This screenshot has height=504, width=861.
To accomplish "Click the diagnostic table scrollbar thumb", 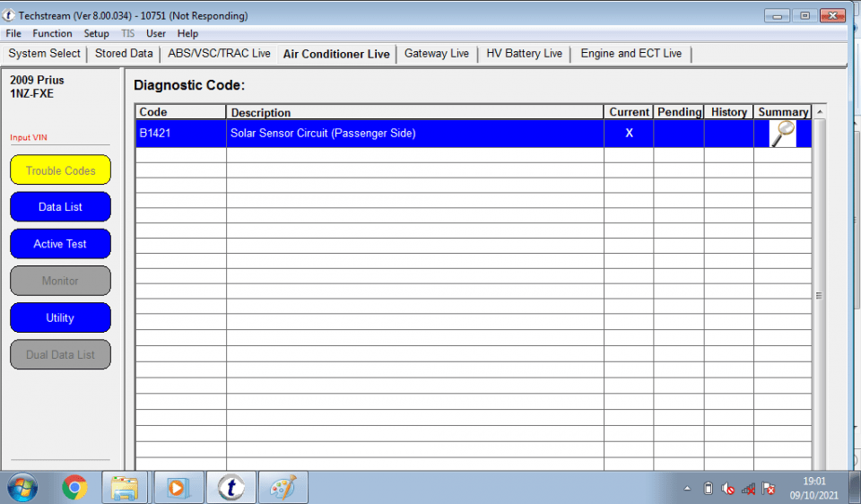I will point(819,295).
